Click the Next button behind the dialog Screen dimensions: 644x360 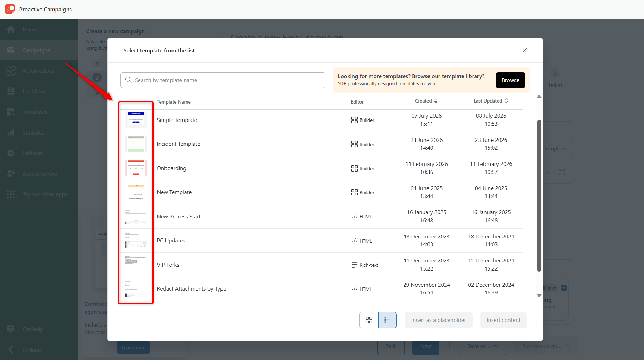pos(426,346)
